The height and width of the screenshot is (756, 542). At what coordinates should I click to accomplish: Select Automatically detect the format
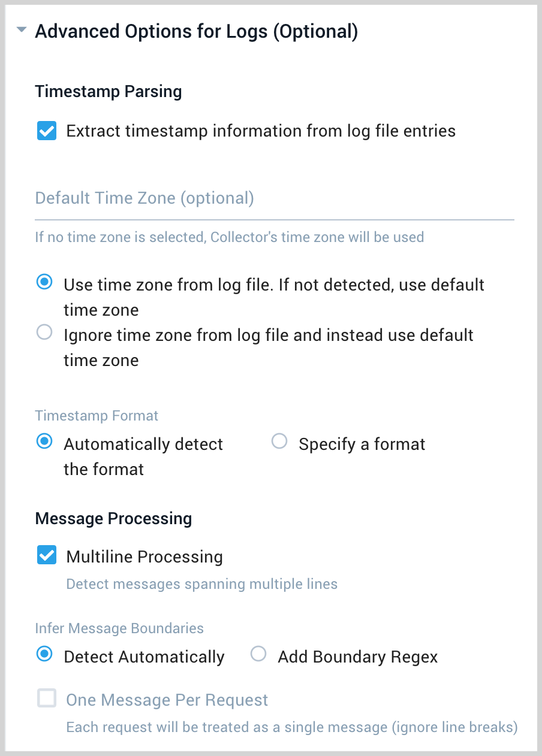click(x=44, y=441)
